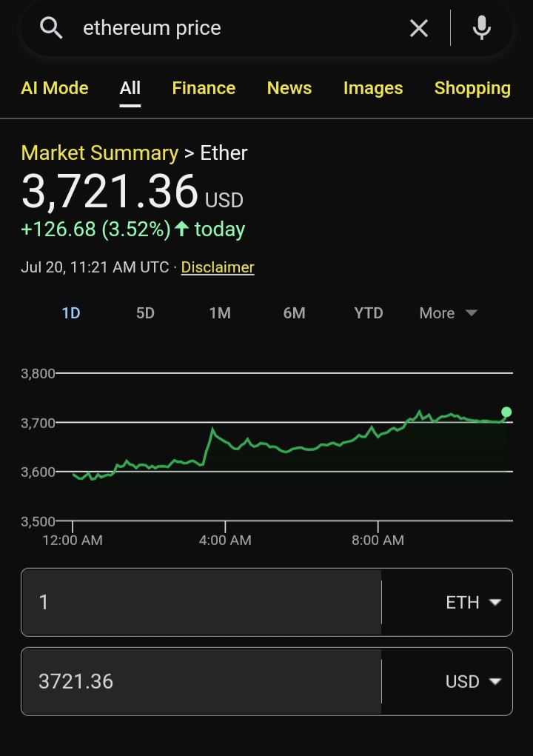
Task: Click the 12:00 AM axis label
Action: pyautogui.click(x=73, y=540)
